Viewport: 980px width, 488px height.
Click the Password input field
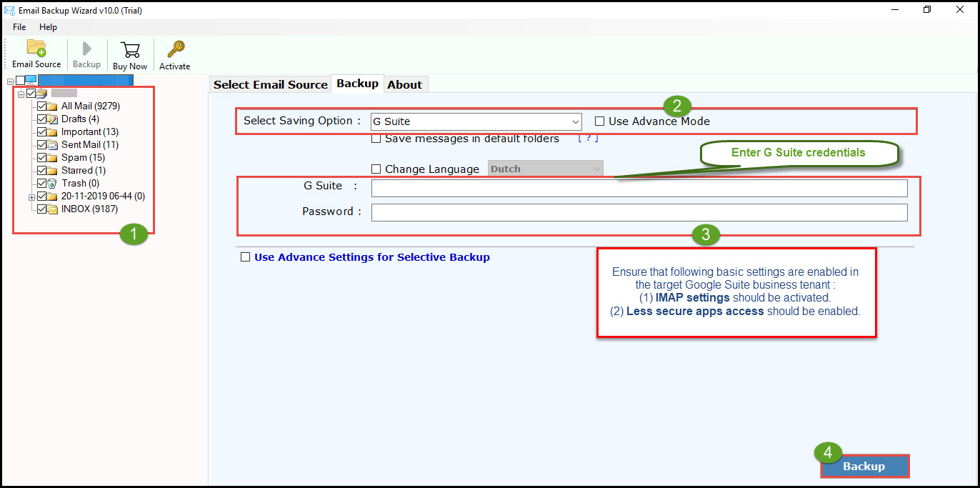pos(639,212)
